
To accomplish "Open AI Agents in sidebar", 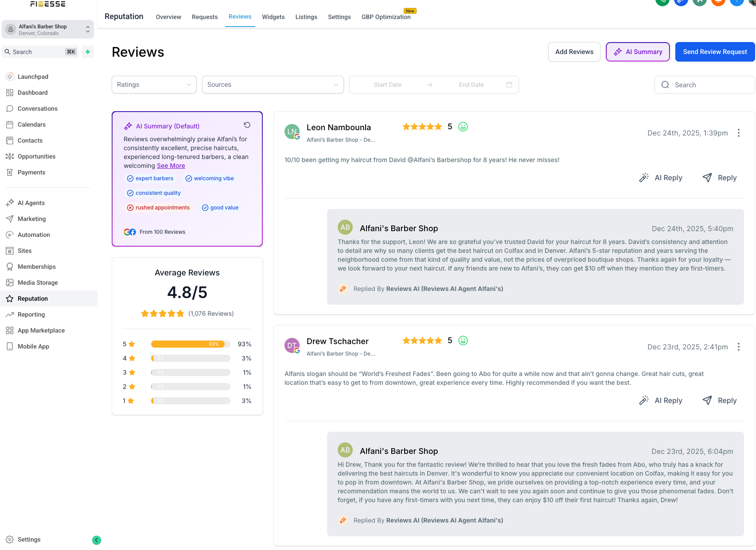I will [49, 203].
